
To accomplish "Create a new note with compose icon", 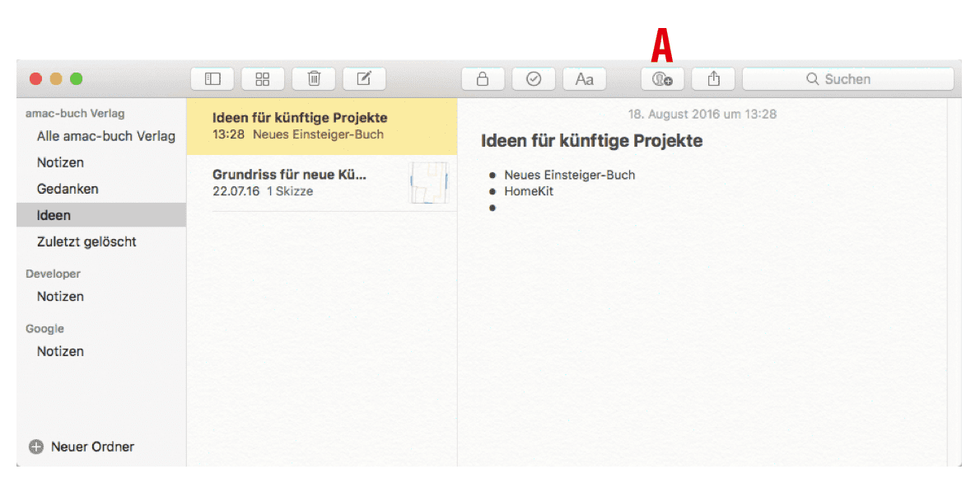I will tap(364, 79).
